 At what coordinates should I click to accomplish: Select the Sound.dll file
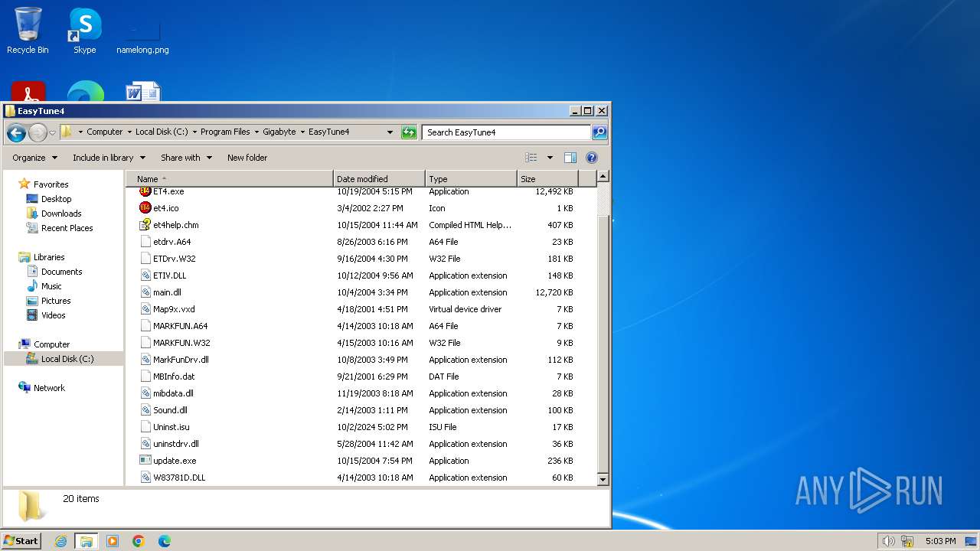coord(170,410)
